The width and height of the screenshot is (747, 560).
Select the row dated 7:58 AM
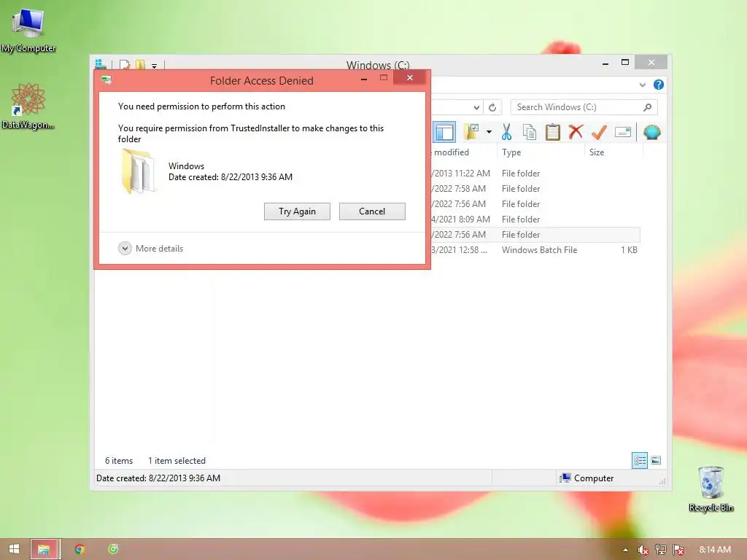click(535, 189)
